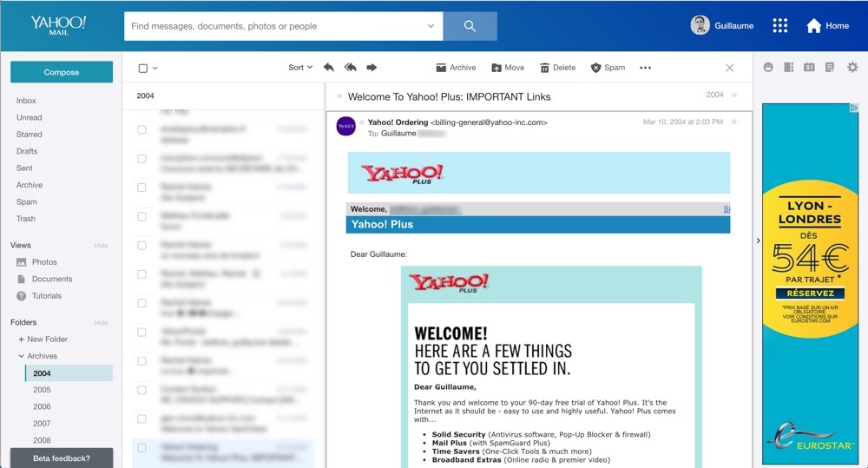Open the dropdown beside the select-all checkbox
Image resolution: width=868 pixels, height=468 pixels.
(155, 68)
